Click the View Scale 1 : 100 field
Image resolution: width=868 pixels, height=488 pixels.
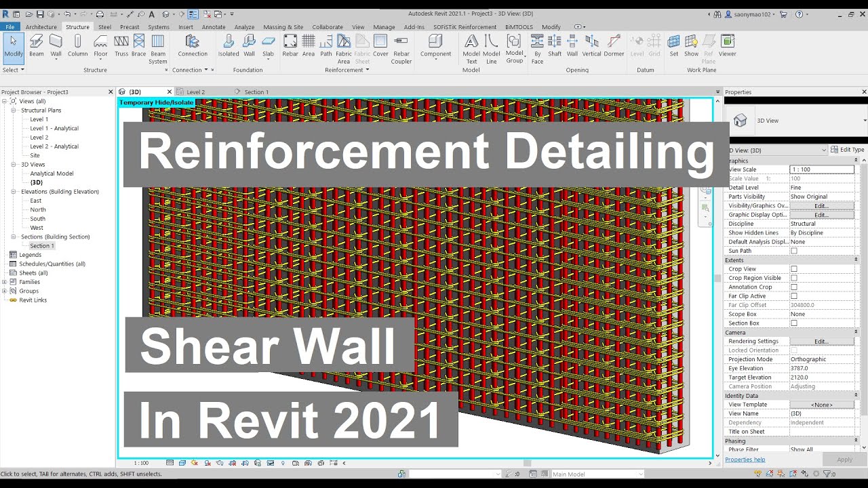[x=821, y=169]
